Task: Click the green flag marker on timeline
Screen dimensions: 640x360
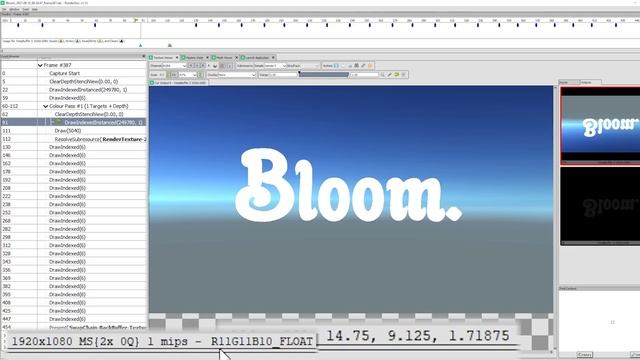Action: click(136, 20)
